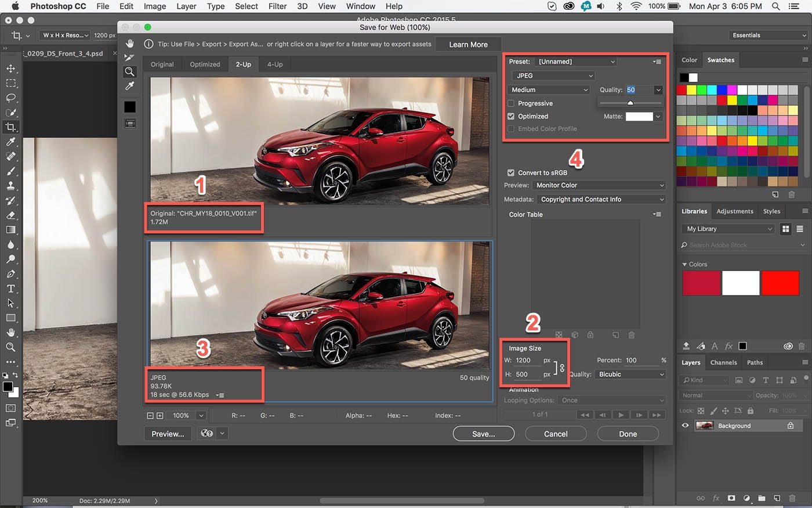The width and height of the screenshot is (812, 508).
Task: Choose the Eyedropper tool in Save for Web
Action: point(129,86)
